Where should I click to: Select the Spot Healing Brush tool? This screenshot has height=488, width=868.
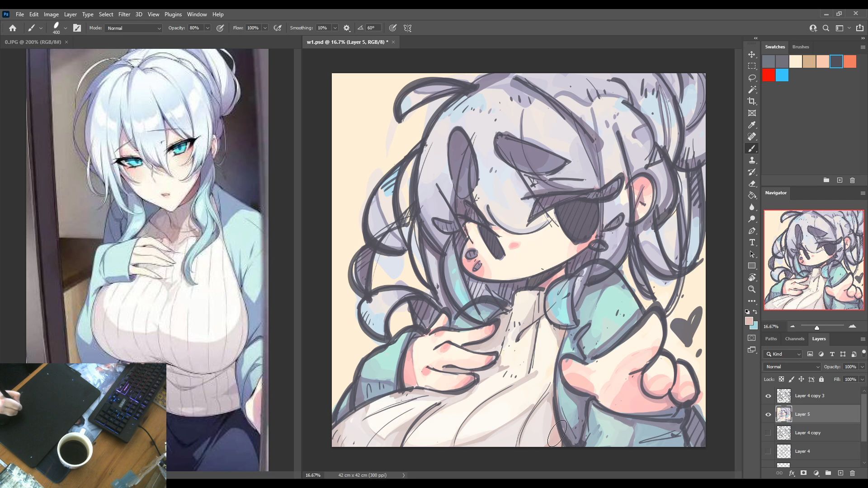coord(752,136)
